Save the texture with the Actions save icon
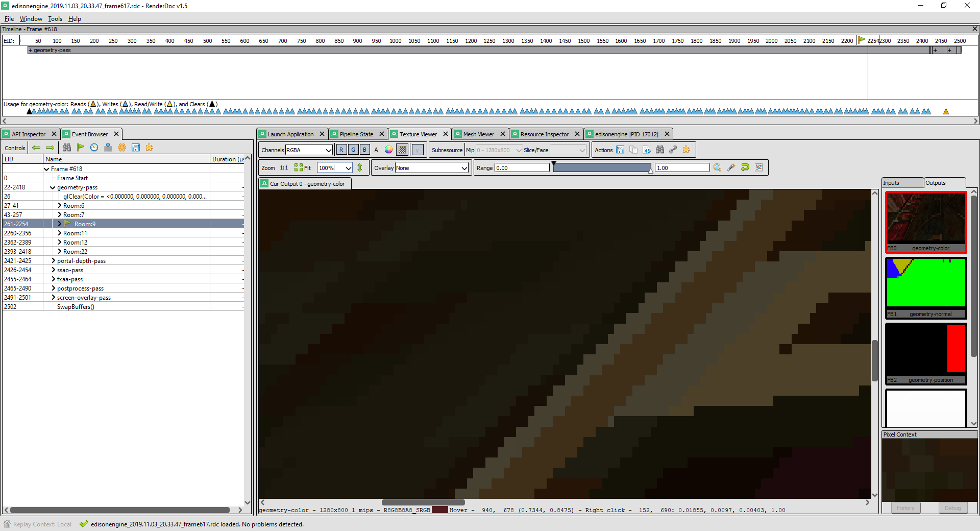 coord(620,150)
